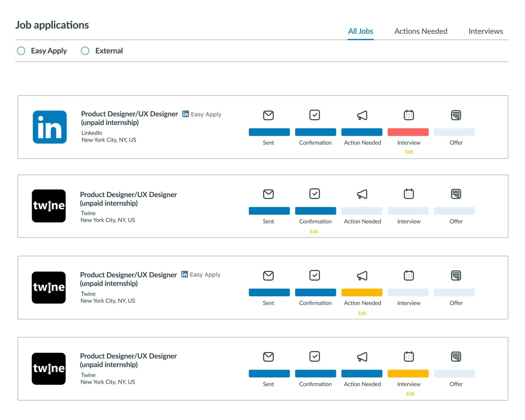Select the Easy Apply radio button
This screenshot has width=525, height=420.
(21, 51)
